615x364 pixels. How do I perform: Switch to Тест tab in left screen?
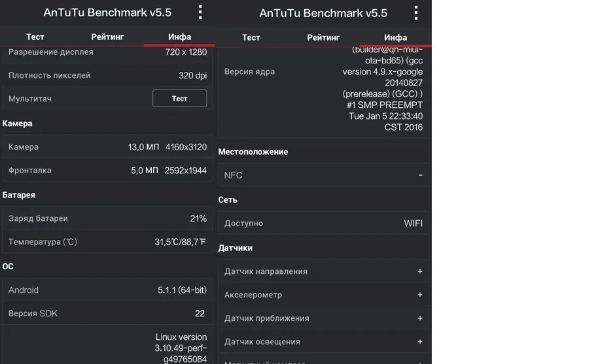pos(35,37)
